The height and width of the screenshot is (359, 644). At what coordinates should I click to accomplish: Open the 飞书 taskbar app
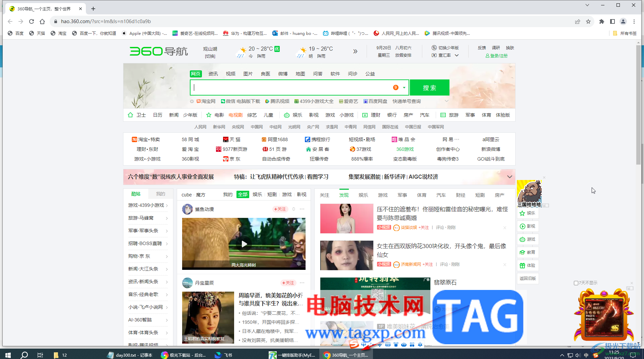(x=224, y=355)
